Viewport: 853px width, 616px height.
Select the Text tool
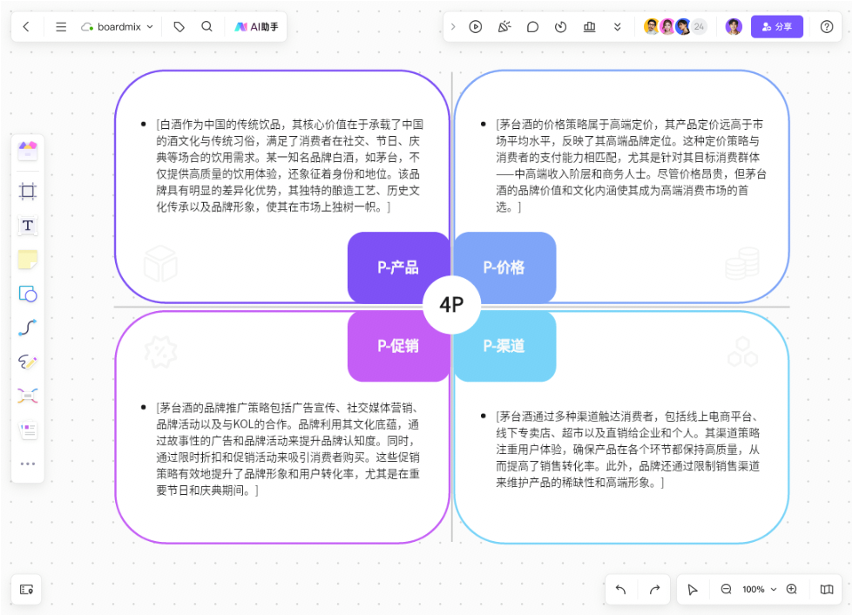(x=28, y=226)
